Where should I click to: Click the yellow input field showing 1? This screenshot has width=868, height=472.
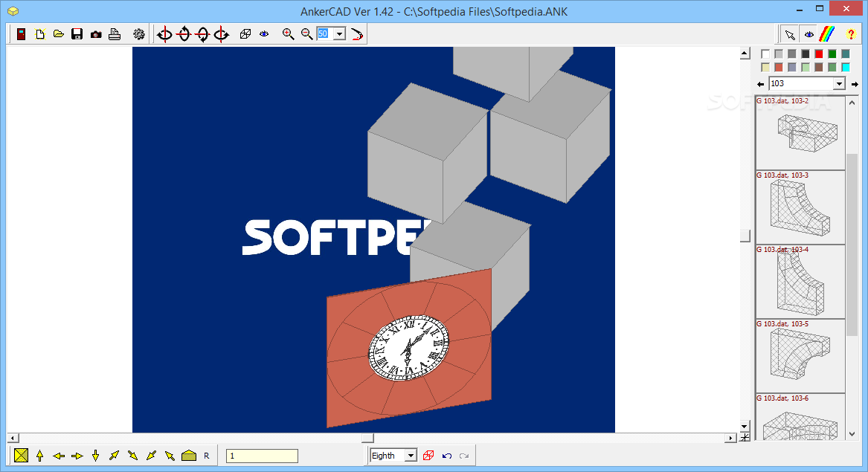pos(262,456)
